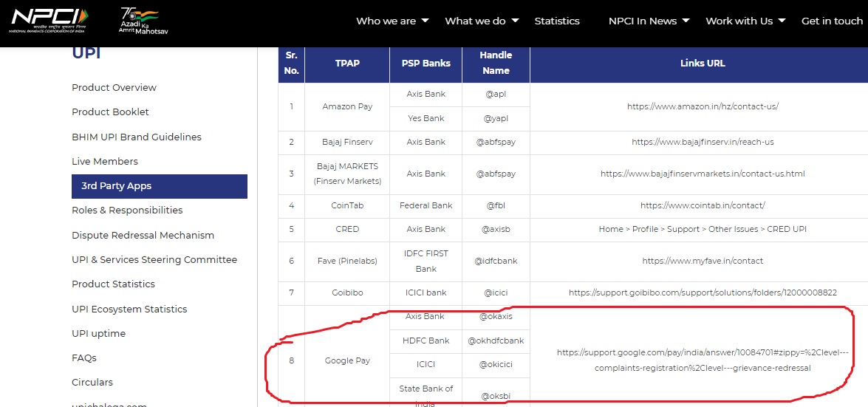The width and height of the screenshot is (868, 407).
Task: Open Roles & Responsibilities in the sidebar
Action: tap(127, 211)
